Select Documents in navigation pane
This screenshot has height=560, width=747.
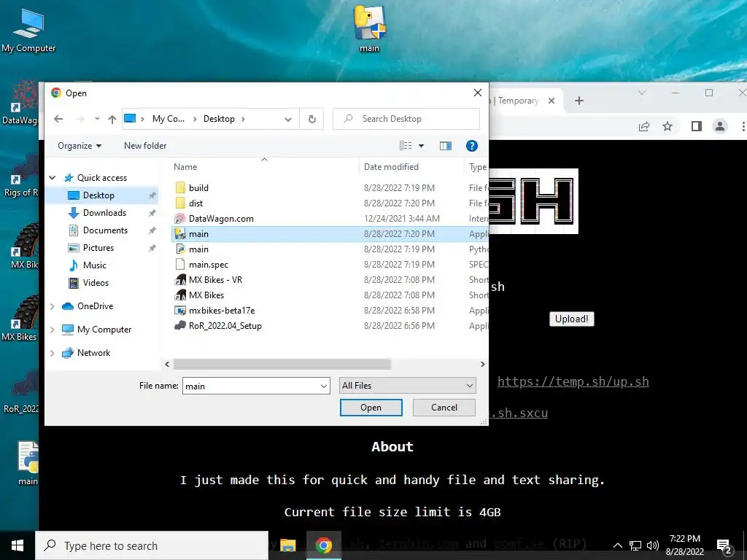pos(105,230)
